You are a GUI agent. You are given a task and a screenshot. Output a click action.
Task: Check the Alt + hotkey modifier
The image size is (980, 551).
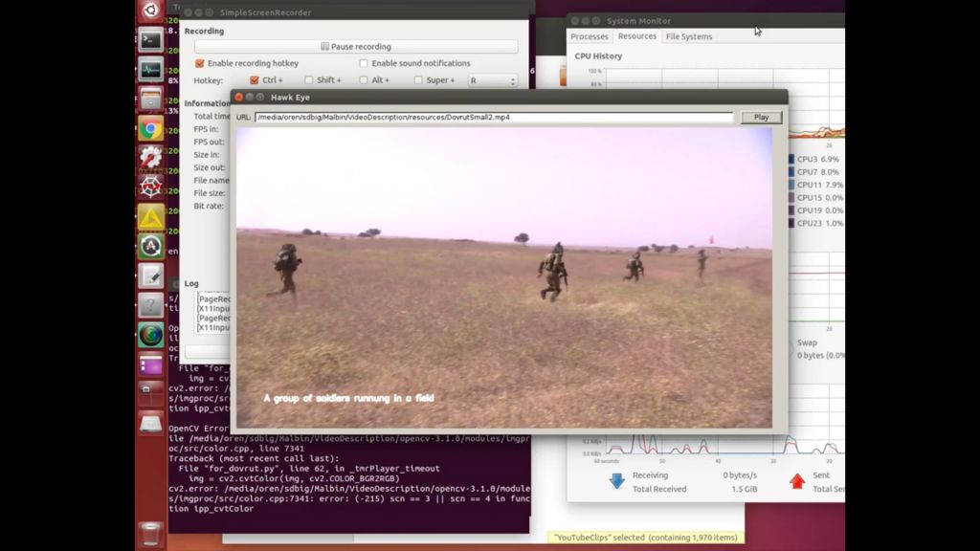click(364, 80)
